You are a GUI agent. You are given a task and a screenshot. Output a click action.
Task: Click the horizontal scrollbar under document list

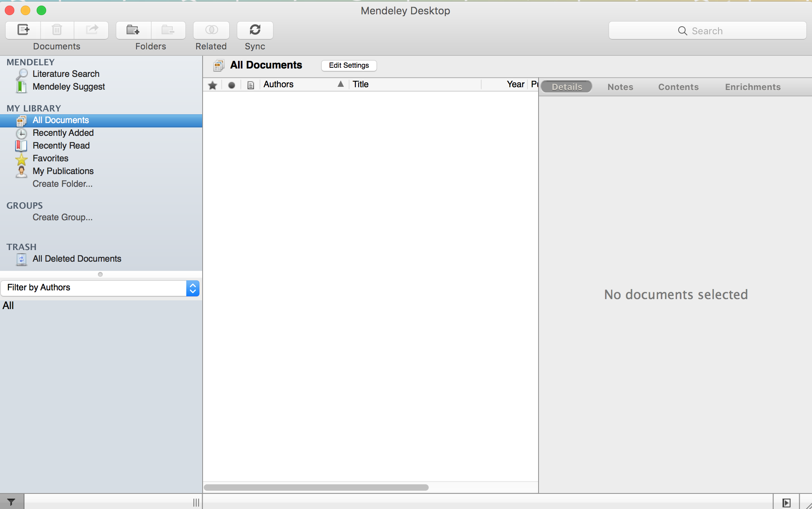316,487
